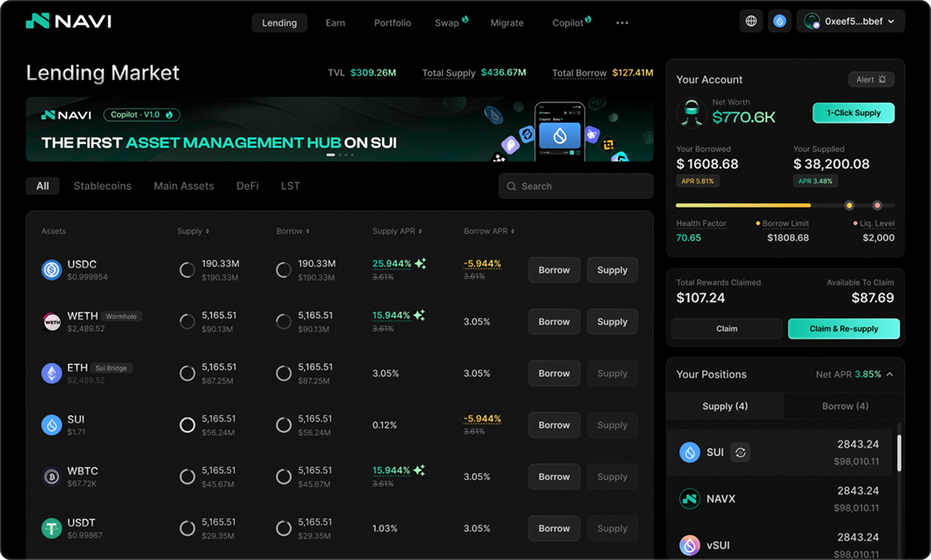Select the WBTC token icon

pyautogui.click(x=51, y=476)
